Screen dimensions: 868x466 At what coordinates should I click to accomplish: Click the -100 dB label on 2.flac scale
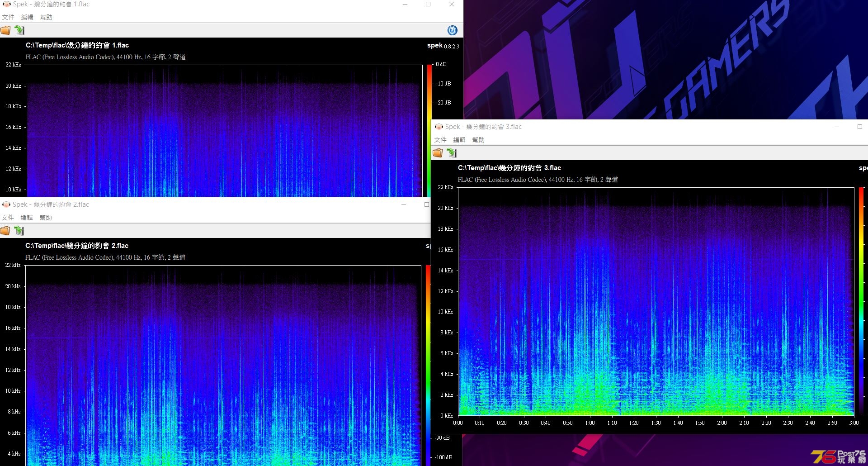click(x=443, y=457)
